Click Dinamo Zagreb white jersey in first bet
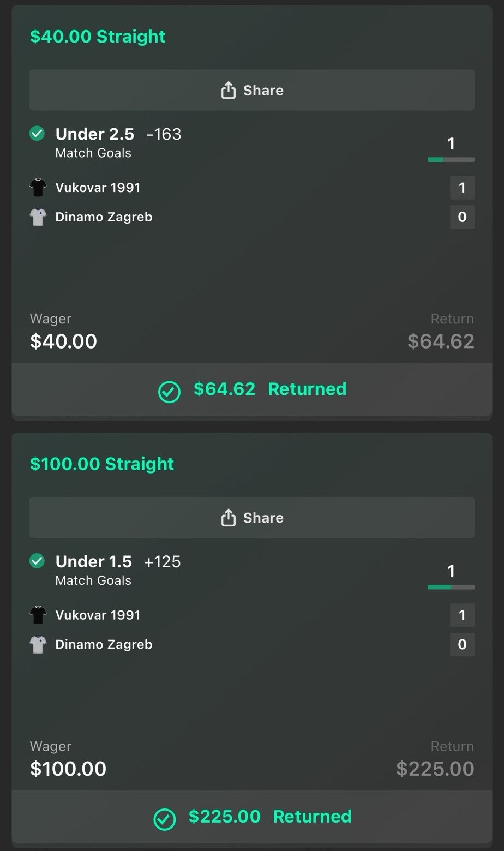Viewport: 504px width, 851px height. point(38,217)
